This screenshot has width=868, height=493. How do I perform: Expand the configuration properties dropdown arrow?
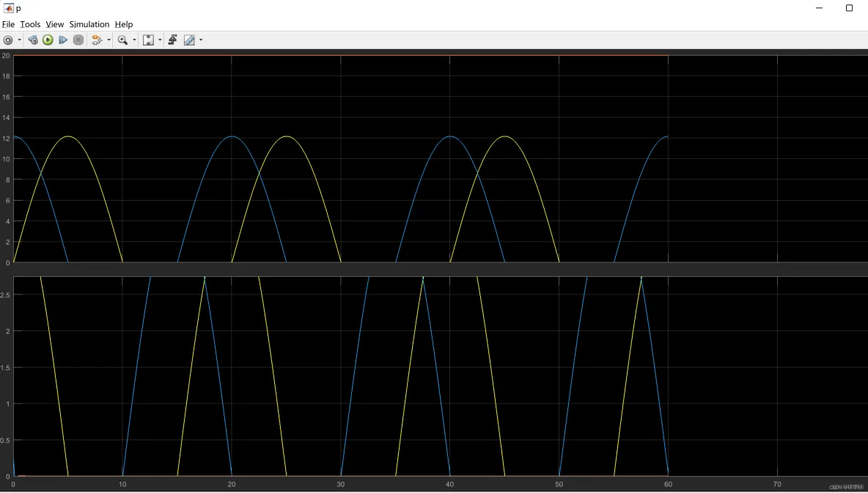click(x=19, y=40)
